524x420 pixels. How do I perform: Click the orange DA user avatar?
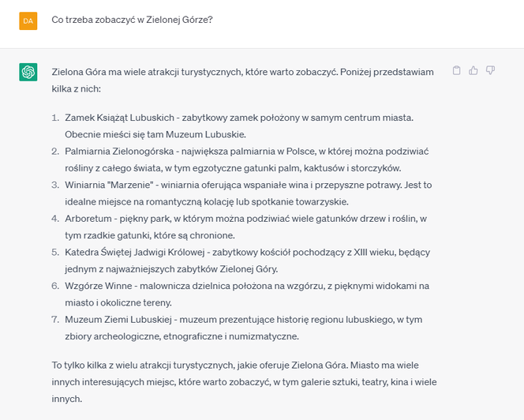click(x=28, y=21)
